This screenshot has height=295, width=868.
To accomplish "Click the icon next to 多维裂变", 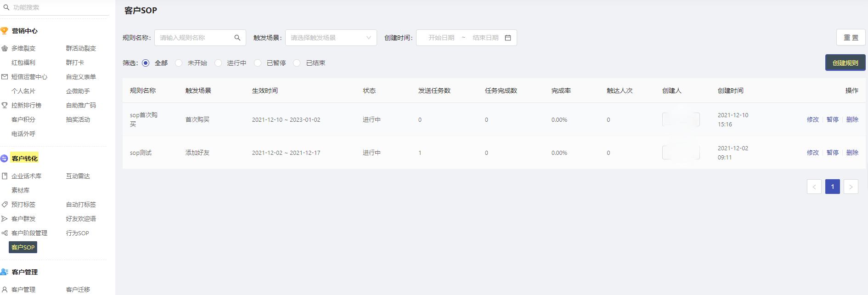I will point(5,48).
